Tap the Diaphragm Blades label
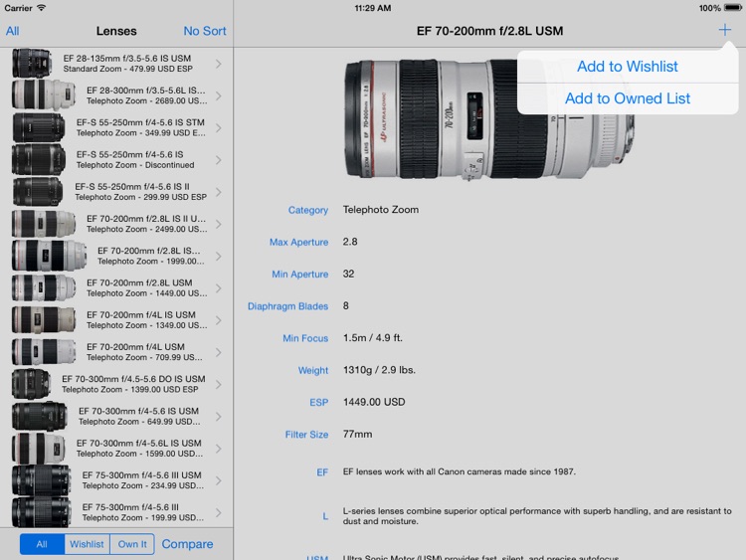This screenshot has height=560, width=746. [x=287, y=306]
